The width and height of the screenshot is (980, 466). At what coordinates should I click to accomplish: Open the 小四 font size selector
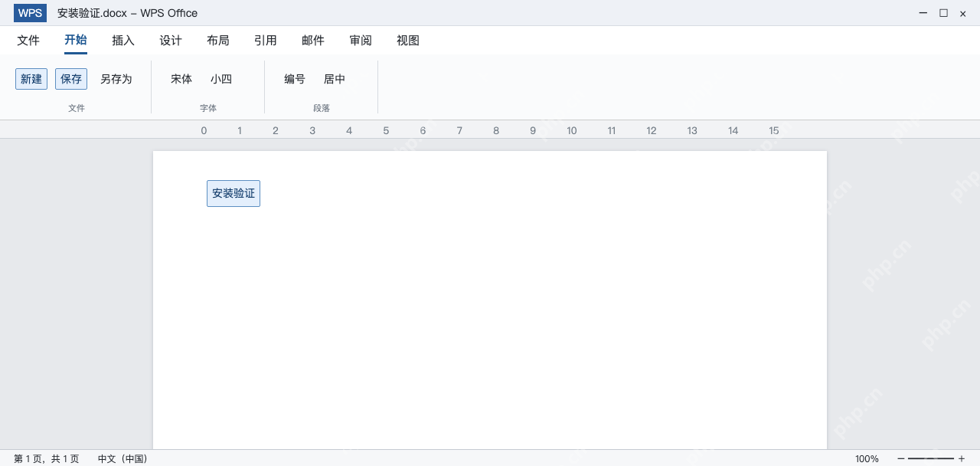(x=221, y=79)
